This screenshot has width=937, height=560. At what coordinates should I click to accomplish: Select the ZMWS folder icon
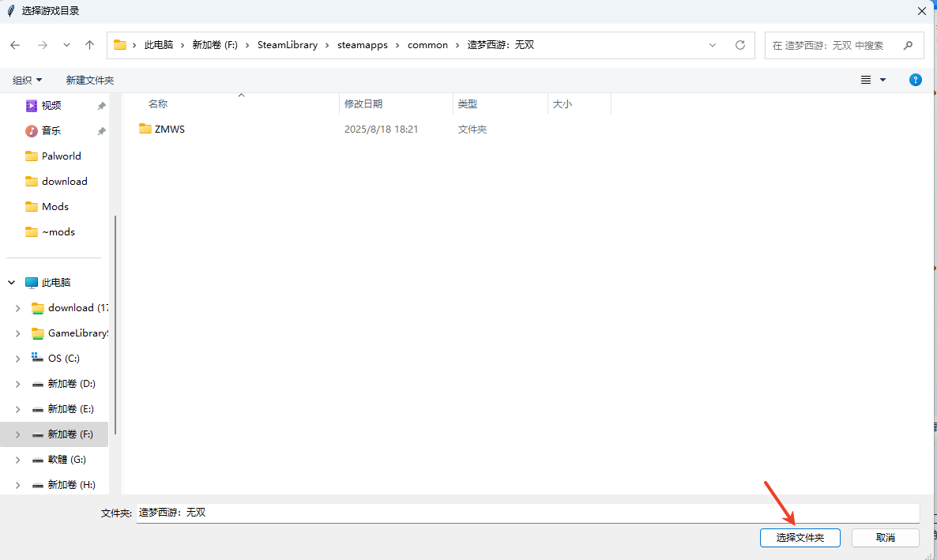pyautogui.click(x=145, y=129)
